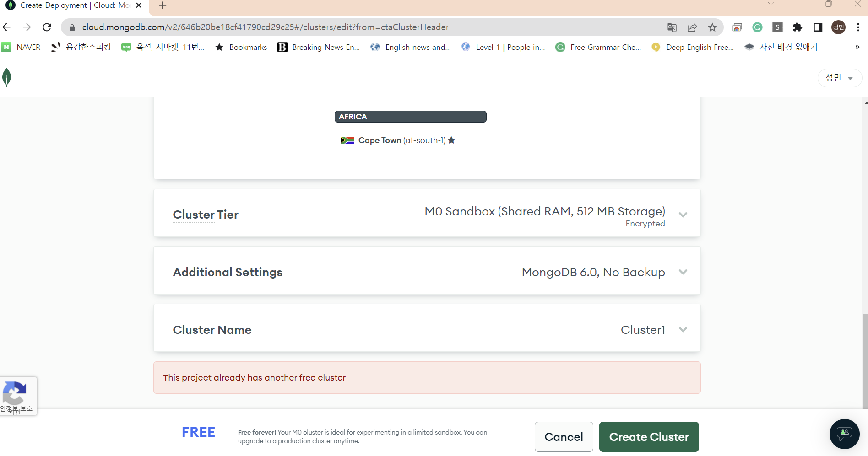This screenshot has height=456, width=868.
Task: Open the S extension icon
Action: coord(777,27)
